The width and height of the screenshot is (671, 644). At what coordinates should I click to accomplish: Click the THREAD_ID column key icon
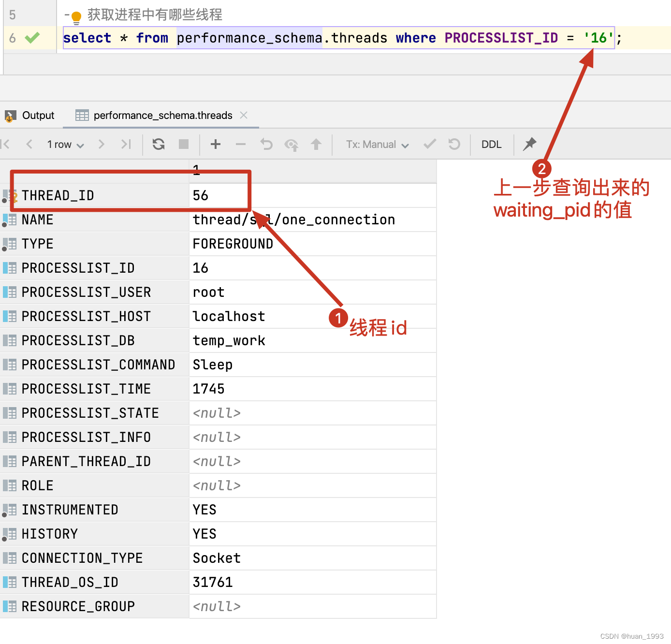[x=10, y=196]
